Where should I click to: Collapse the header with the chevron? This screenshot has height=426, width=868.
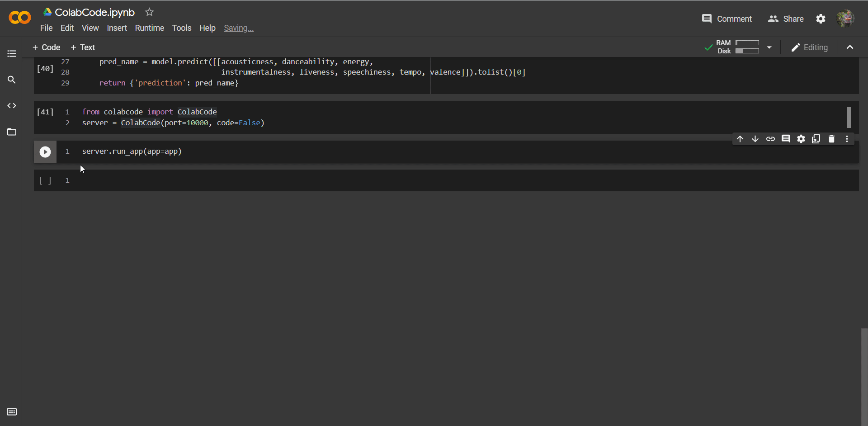pos(850,47)
